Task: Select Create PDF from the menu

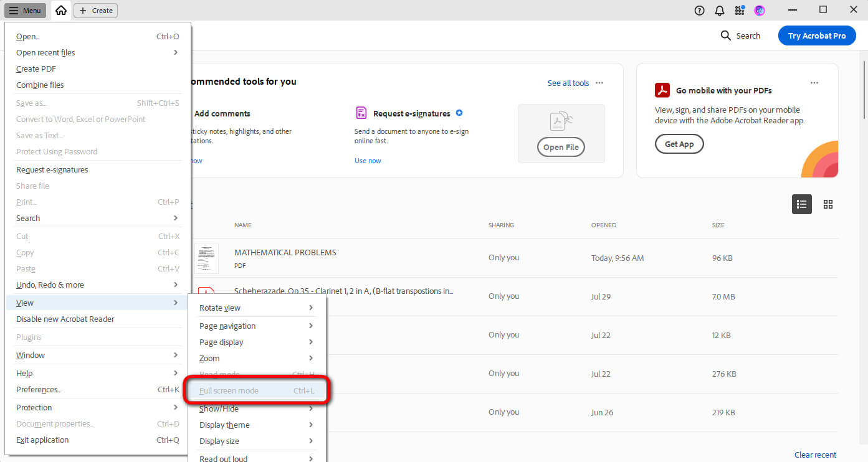Action: 36,69
